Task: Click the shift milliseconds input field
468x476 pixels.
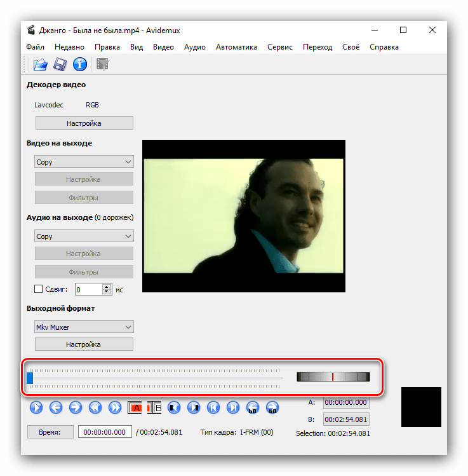Action: coord(88,289)
